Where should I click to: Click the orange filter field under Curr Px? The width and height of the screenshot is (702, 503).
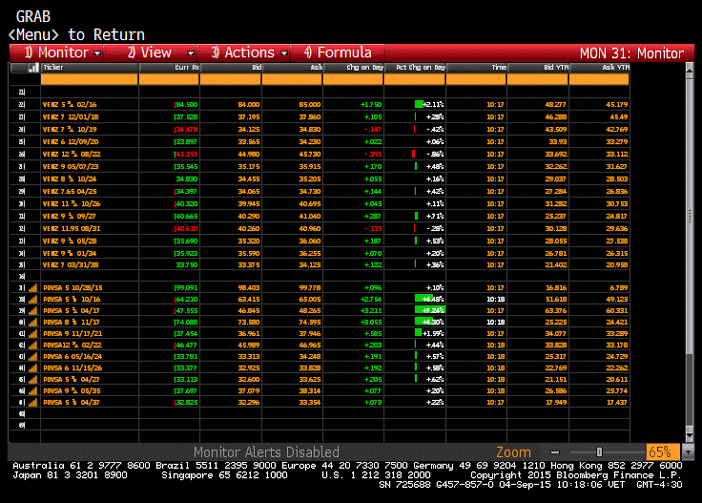(169, 80)
